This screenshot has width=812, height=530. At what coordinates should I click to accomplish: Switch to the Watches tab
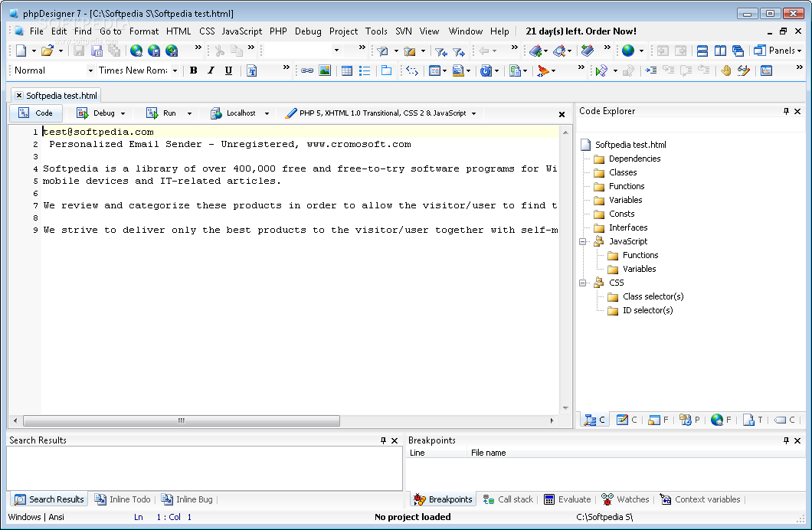[626, 499]
